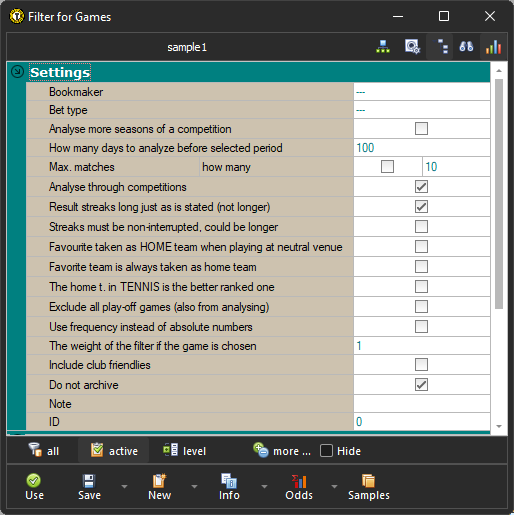The width and height of the screenshot is (514, 515).
Task: Select the Max. matches label
Action: pos(82,167)
